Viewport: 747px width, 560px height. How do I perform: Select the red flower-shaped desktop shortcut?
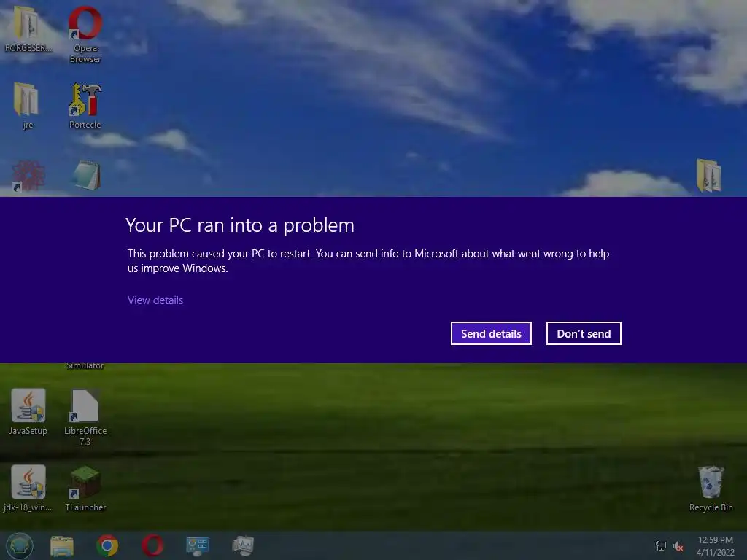tap(28, 176)
